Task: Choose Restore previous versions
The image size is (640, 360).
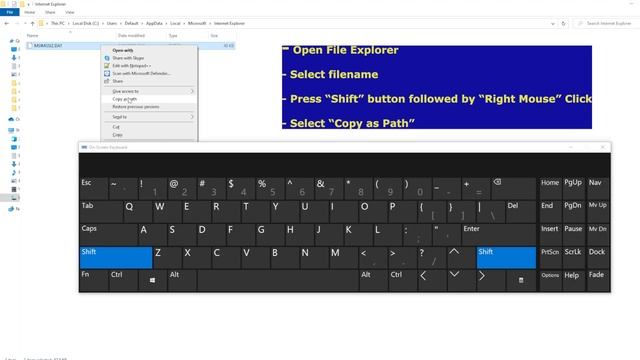Action: (x=150, y=107)
